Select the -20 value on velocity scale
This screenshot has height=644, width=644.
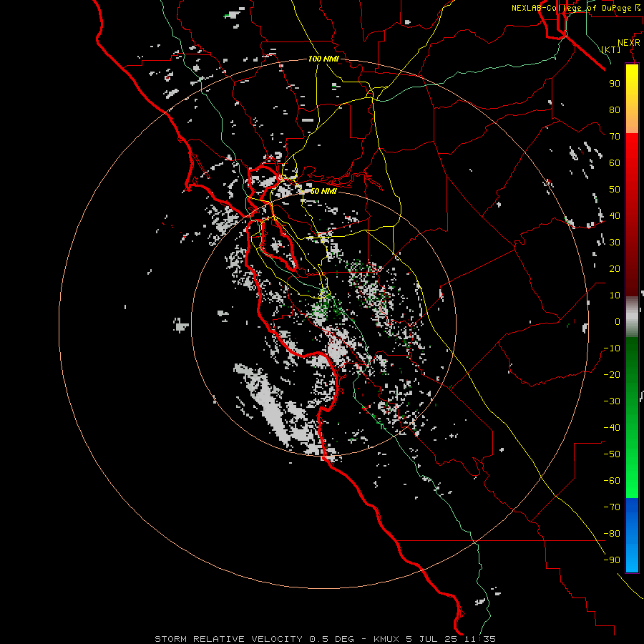point(612,374)
